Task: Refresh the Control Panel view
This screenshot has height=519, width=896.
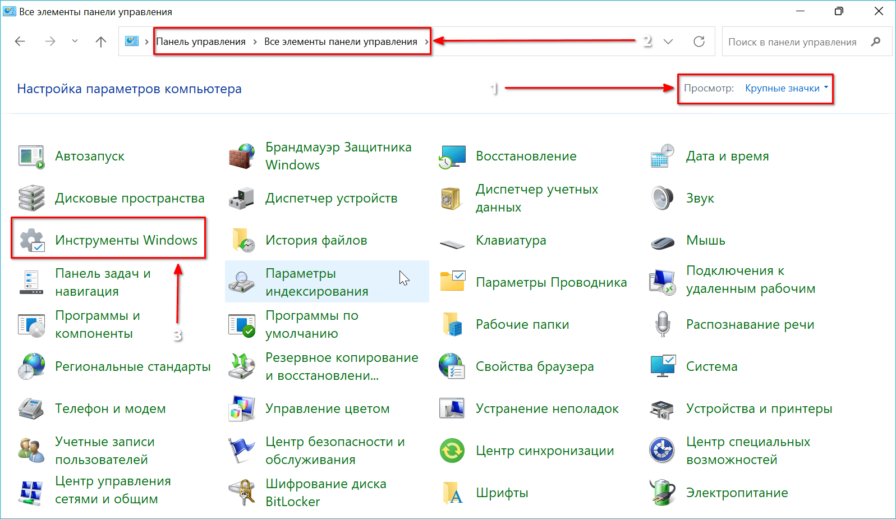Action: [699, 42]
